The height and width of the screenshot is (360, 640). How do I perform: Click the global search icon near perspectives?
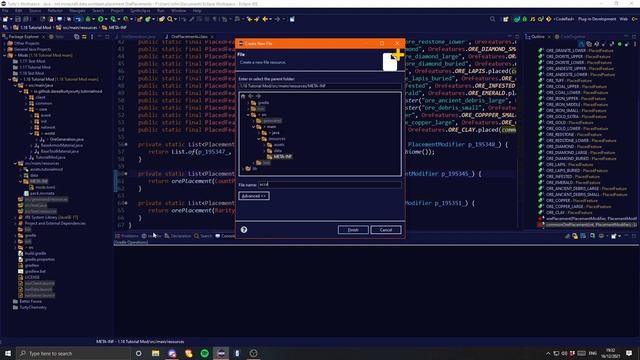(x=492, y=19)
